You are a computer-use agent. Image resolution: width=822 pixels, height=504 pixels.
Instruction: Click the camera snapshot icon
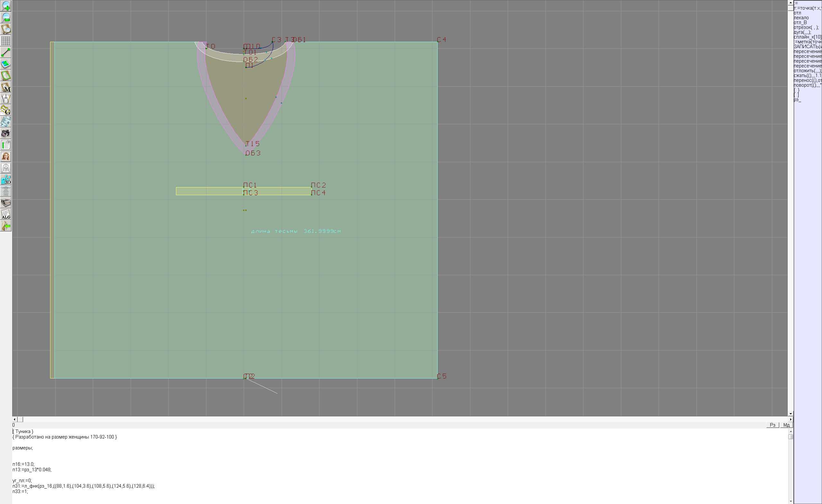point(6,134)
